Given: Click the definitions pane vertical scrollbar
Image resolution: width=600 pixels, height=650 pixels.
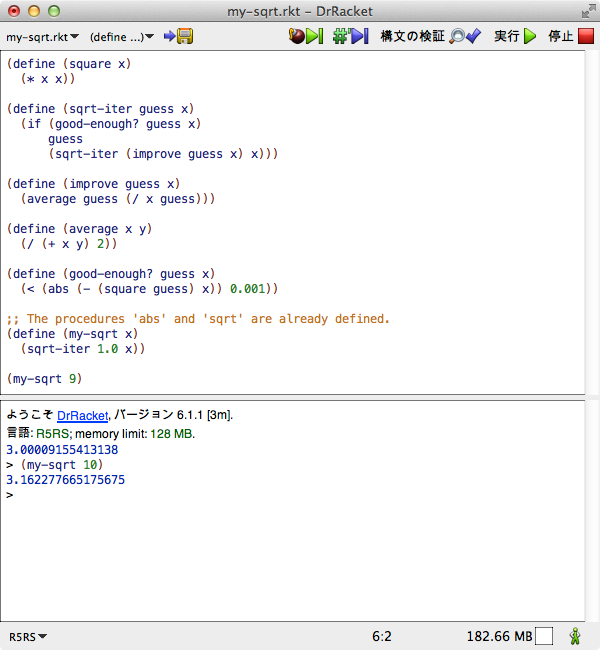Looking at the screenshot, I should 592,223.
